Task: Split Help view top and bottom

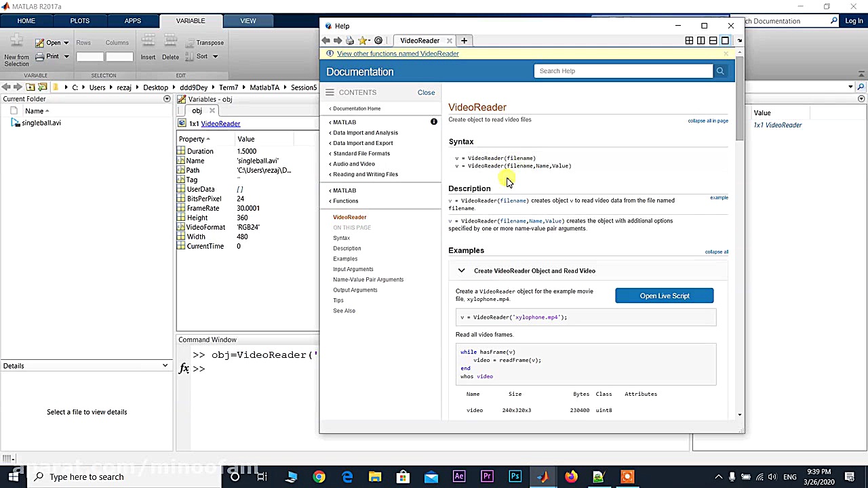Action: 713,41
